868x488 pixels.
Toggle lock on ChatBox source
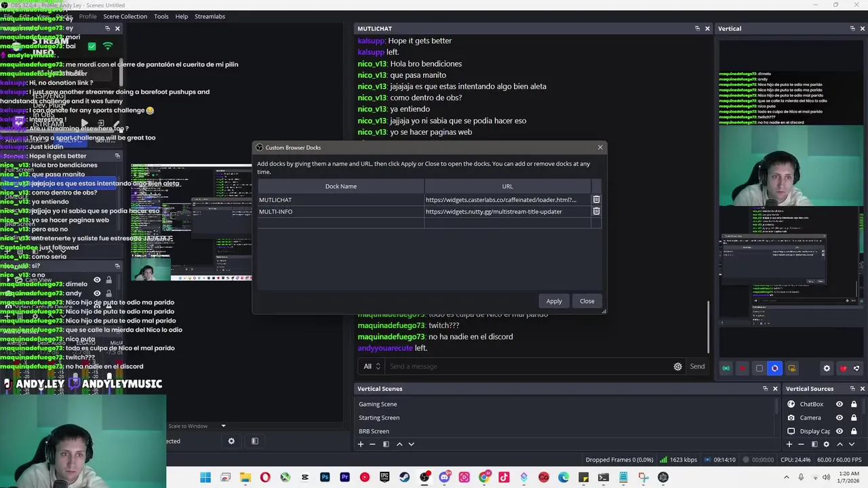(854, 404)
